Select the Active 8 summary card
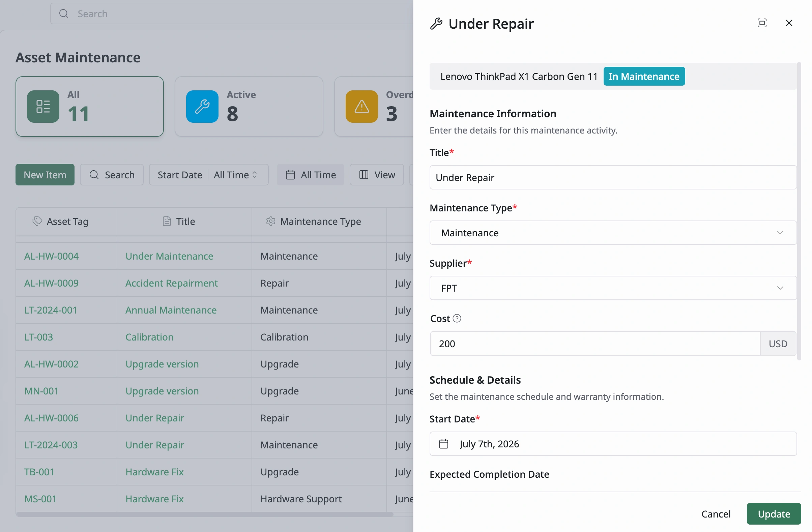 (x=249, y=107)
